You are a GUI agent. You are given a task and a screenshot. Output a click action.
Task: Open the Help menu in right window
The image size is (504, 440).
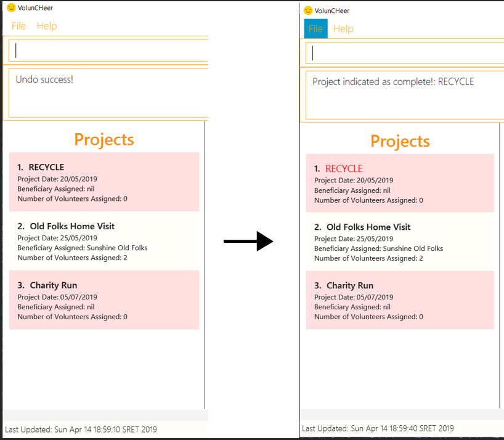[343, 29]
